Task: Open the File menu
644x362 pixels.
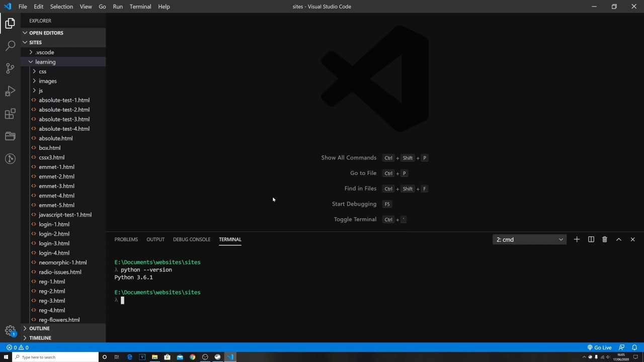Action: coord(23,7)
